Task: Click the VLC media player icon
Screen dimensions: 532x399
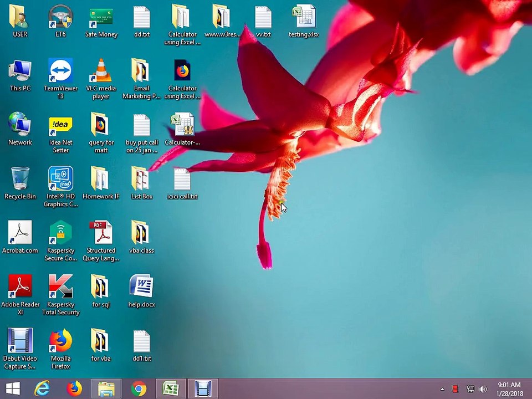Action: click(x=101, y=71)
